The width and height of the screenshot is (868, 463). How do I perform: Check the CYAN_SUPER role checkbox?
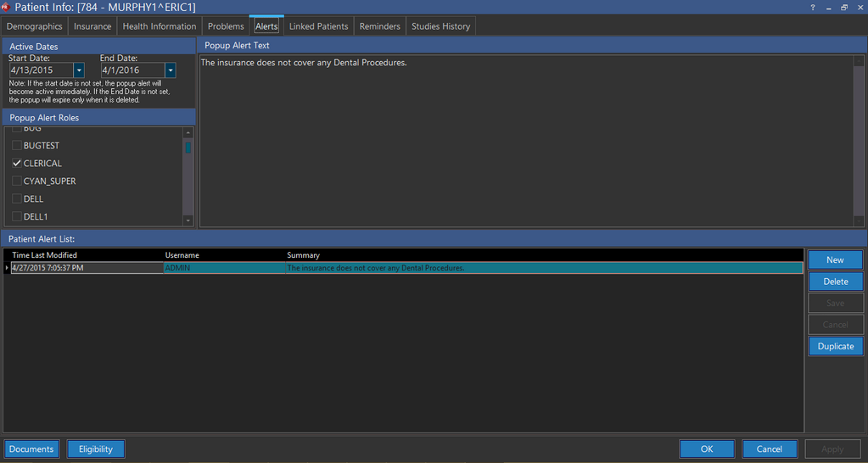(17, 181)
